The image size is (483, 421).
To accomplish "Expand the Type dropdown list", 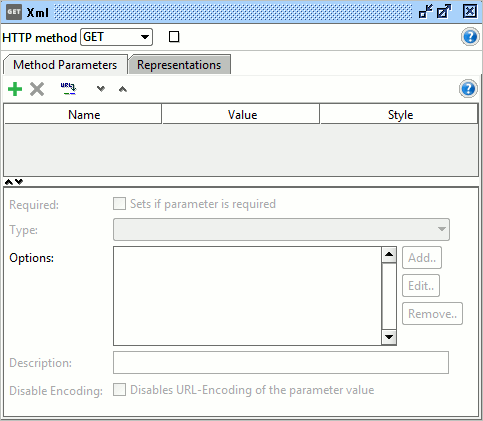I will (x=281, y=229).
